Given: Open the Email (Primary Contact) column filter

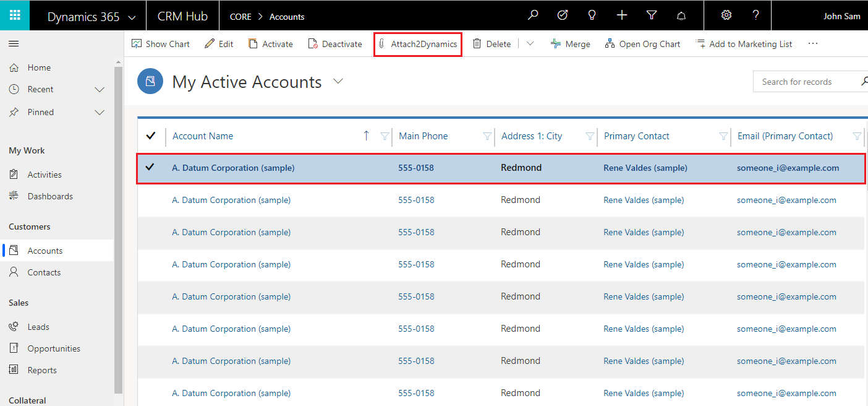Looking at the screenshot, I should 857,136.
